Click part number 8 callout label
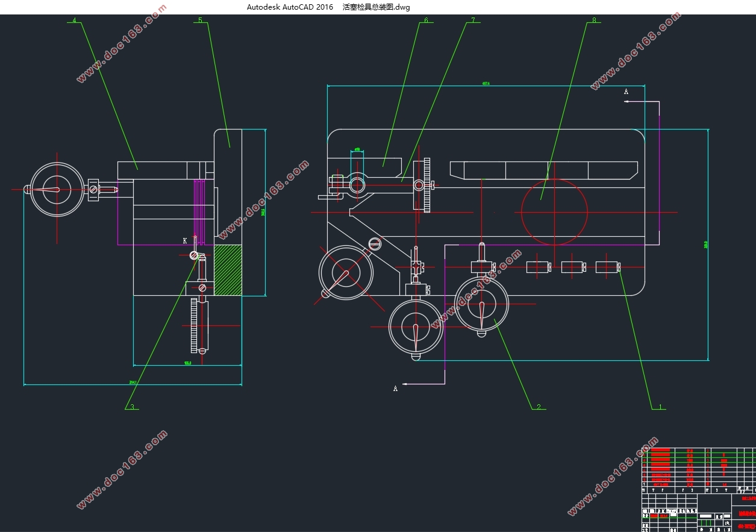This screenshot has width=756, height=532. [594, 20]
